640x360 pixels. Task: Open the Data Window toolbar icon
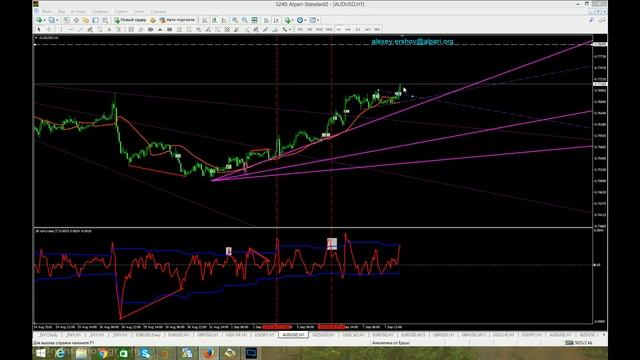76,20
